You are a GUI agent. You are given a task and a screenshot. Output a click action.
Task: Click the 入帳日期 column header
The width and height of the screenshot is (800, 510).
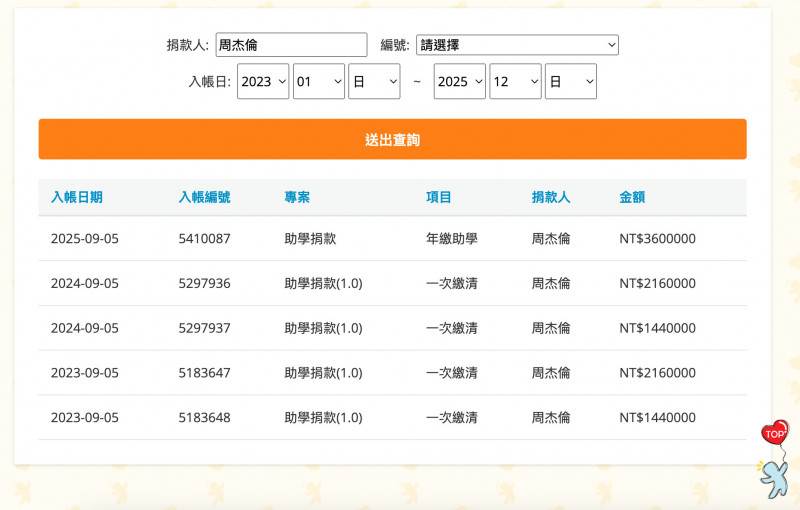(77, 198)
